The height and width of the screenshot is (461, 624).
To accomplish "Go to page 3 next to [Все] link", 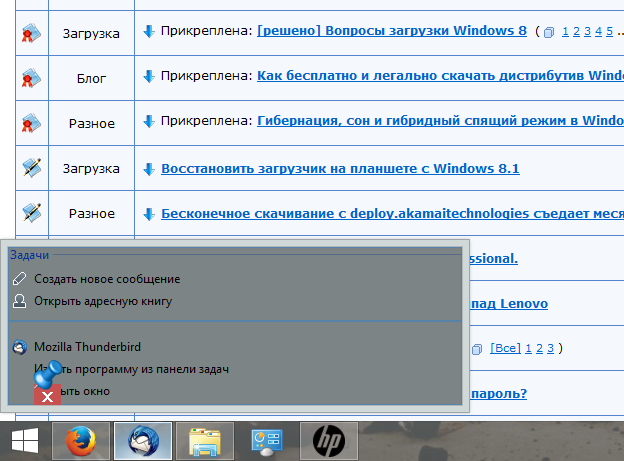I will click(550, 349).
